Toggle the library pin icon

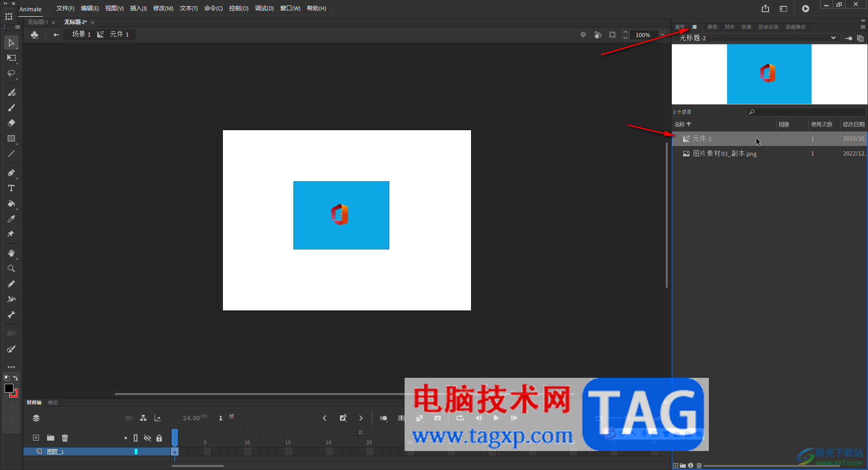pos(849,38)
